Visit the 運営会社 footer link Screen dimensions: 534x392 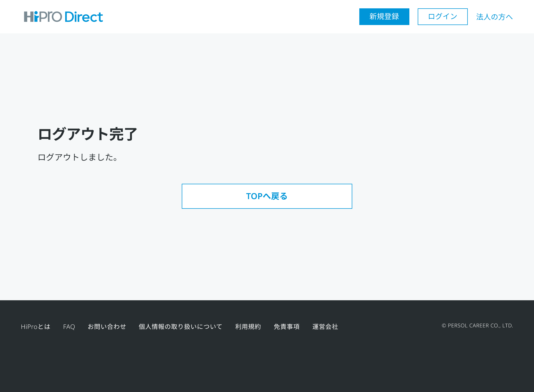point(325,327)
